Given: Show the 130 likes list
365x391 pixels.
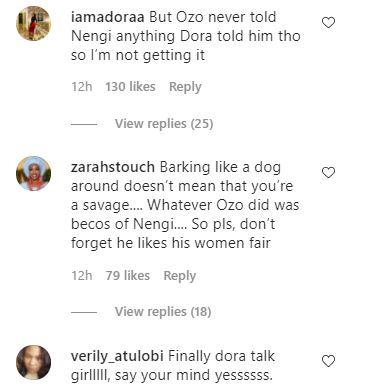Looking at the screenshot, I should (x=130, y=87).
